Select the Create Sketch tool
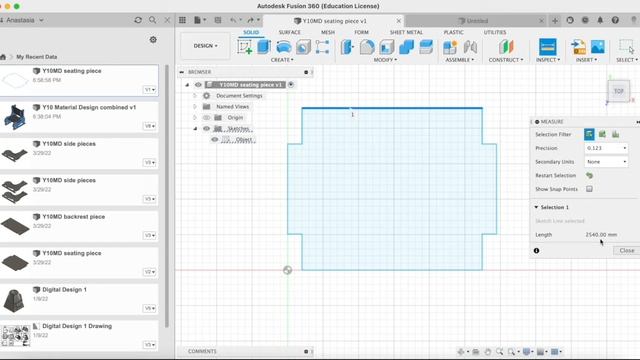Screen dimensions: 640x360 pos(244,47)
